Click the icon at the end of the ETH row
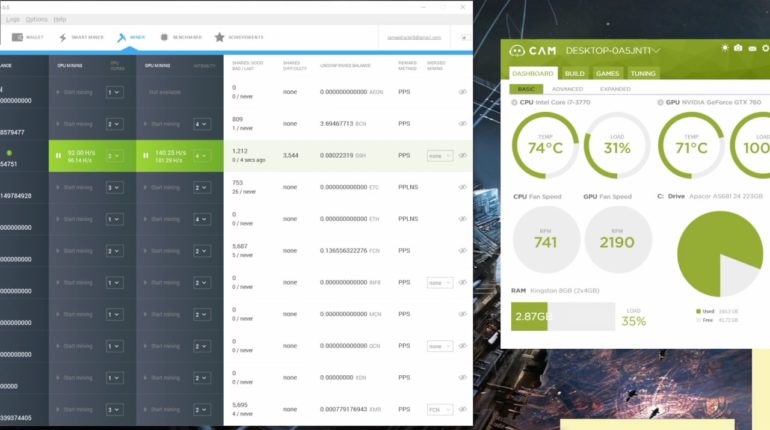770x430 pixels. click(x=462, y=219)
